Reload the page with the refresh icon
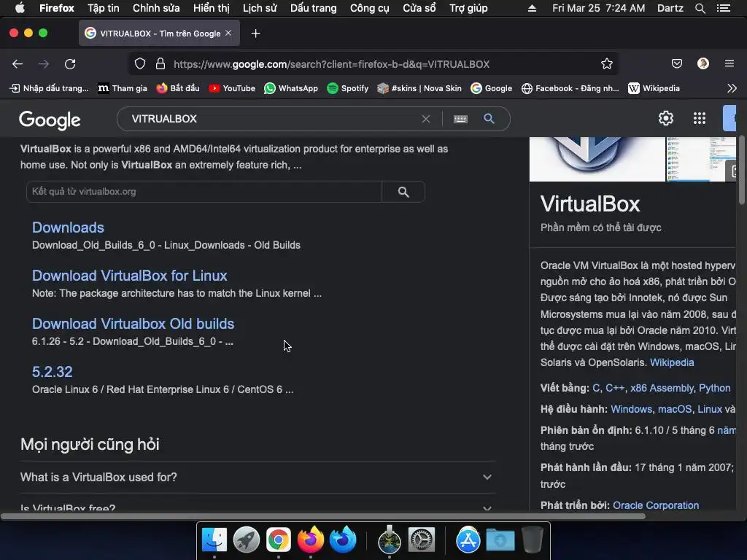The image size is (747, 560). 70,64
